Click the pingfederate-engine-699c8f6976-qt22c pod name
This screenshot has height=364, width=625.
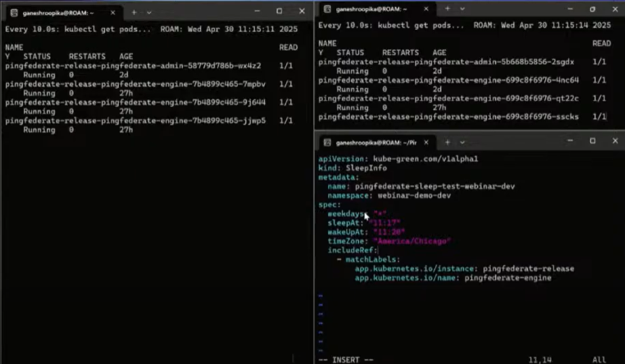tap(448, 98)
